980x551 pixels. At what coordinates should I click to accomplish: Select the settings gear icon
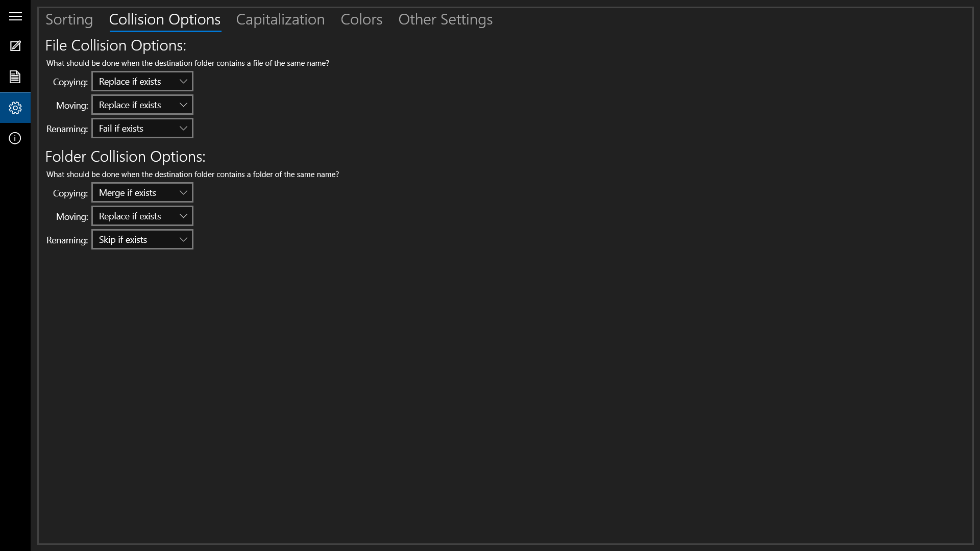15,108
